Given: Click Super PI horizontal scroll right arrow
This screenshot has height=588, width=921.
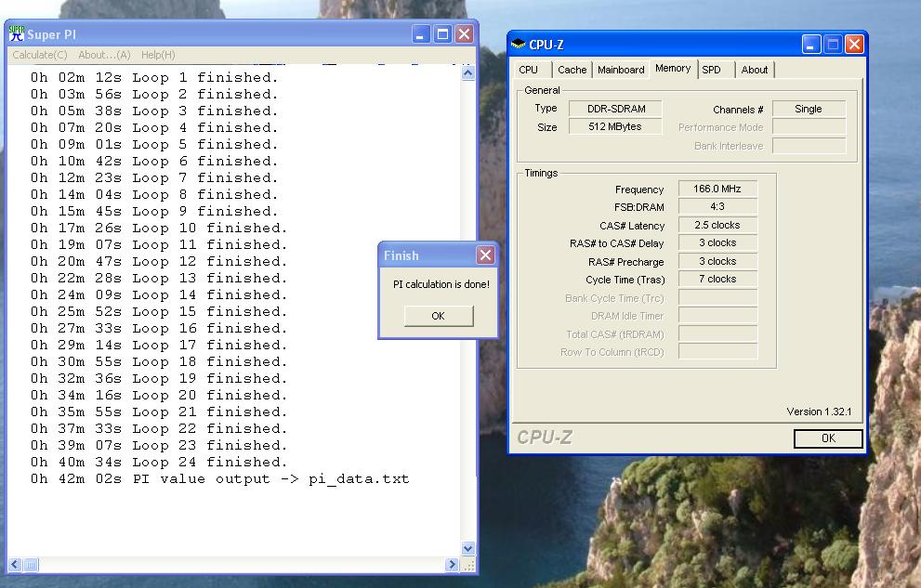Looking at the screenshot, I should (452, 565).
